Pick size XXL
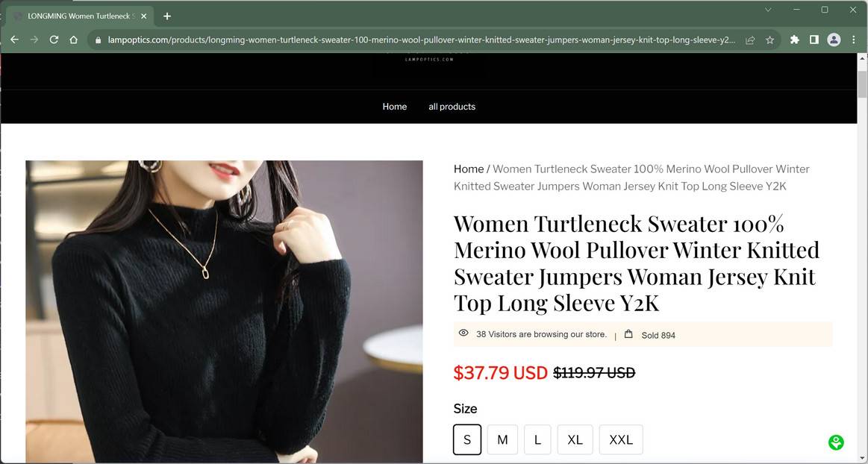868x464 pixels. pos(620,439)
